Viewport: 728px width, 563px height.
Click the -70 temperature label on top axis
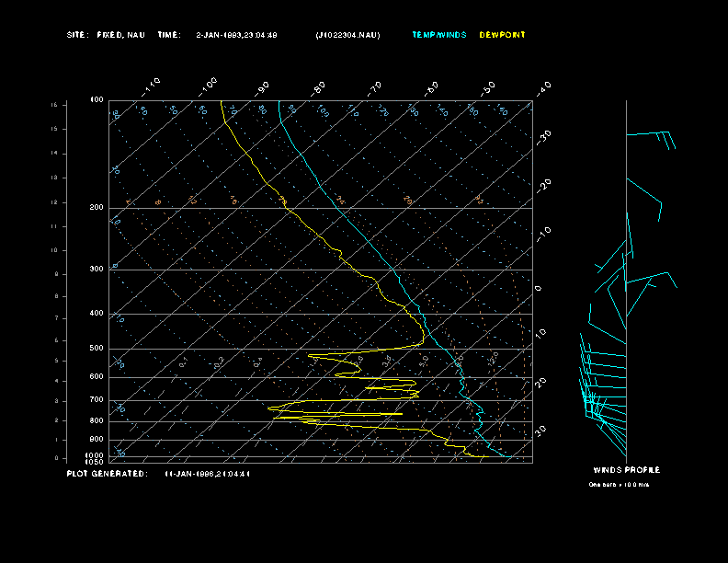point(374,88)
